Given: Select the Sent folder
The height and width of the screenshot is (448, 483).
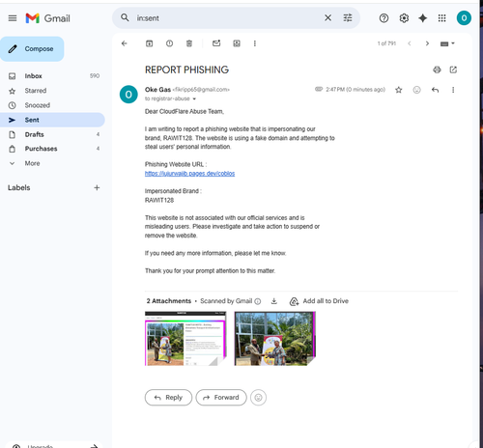Looking at the screenshot, I should [x=52, y=120].
